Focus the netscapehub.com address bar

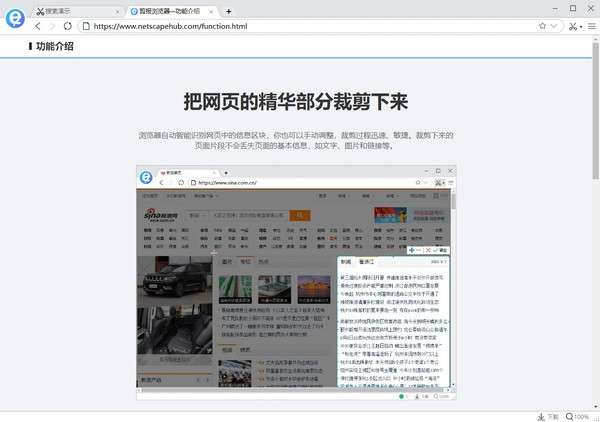point(300,26)
